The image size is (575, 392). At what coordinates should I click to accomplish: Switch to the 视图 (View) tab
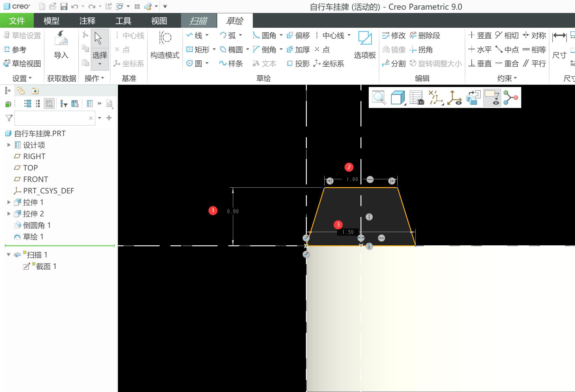[x=159, y=21]
